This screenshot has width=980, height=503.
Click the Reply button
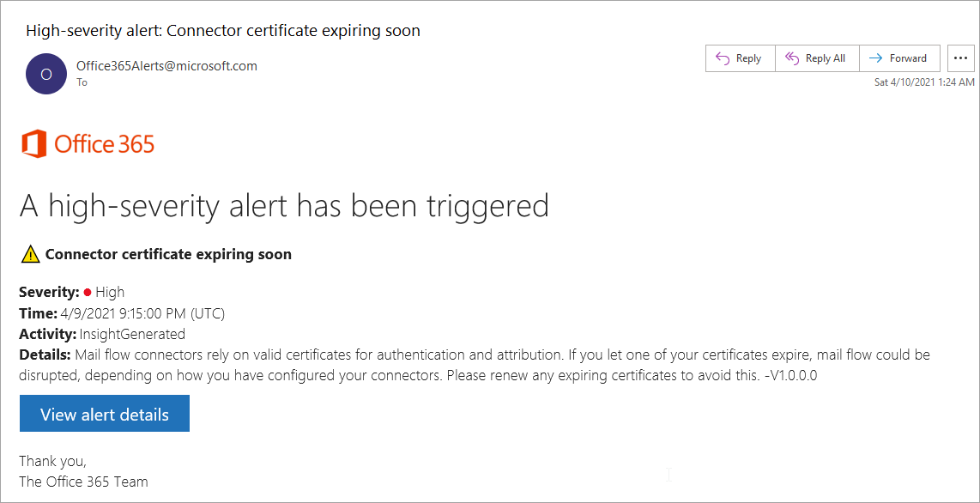pos(740,58)
